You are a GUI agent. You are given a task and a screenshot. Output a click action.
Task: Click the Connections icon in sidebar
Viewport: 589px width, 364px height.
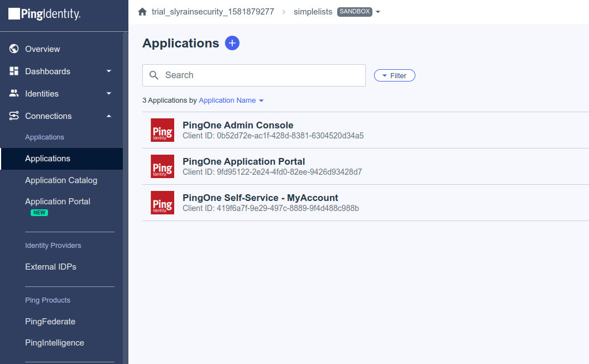coord(14,116)
